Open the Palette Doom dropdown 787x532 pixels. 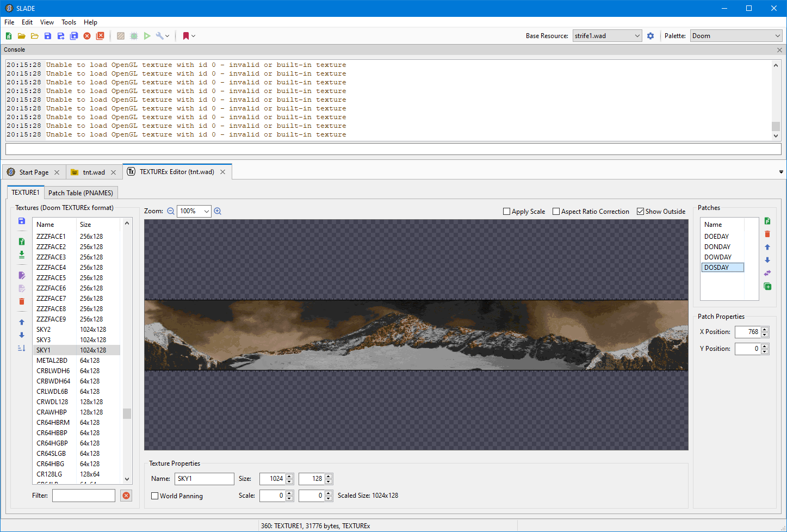736,36
